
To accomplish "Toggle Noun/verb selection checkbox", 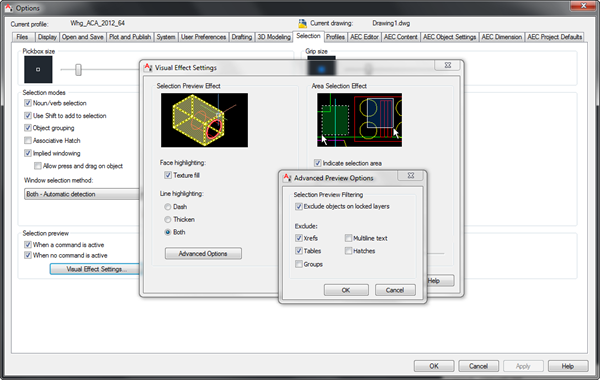I will [x=28, y=103].
